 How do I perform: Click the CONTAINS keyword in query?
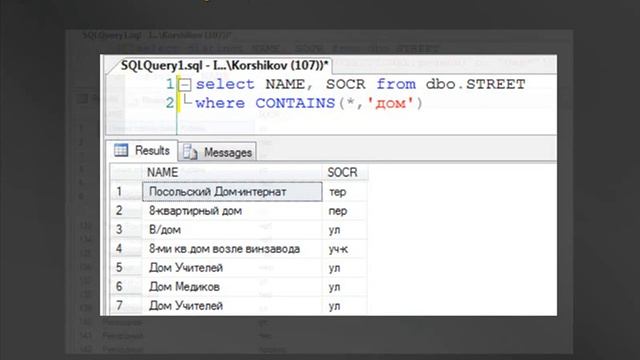pos(295,103)
